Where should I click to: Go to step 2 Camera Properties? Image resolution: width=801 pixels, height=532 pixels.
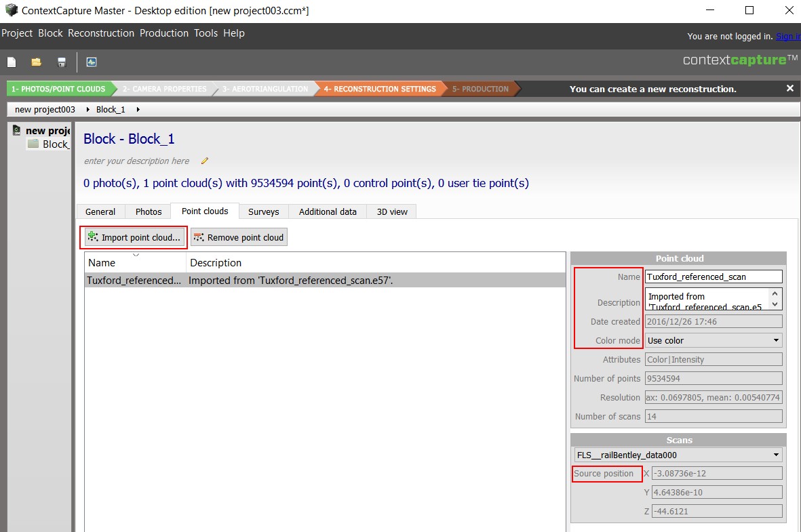coord(164,89)
